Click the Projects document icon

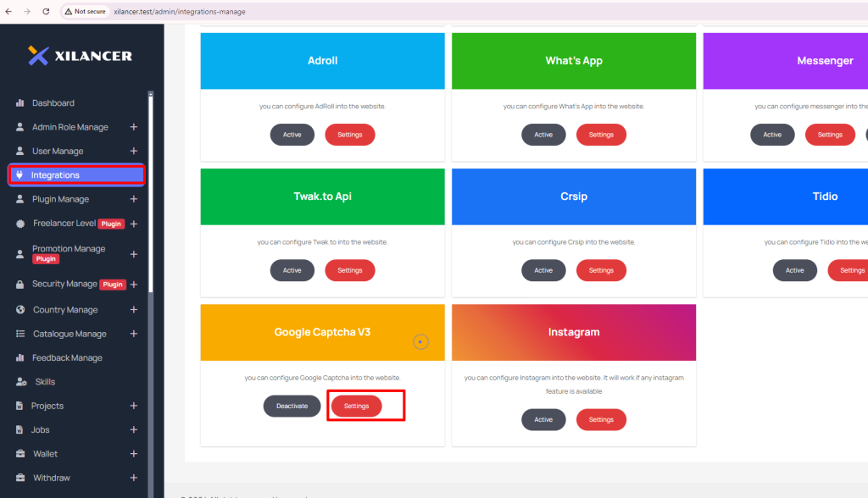click(19, 406)
